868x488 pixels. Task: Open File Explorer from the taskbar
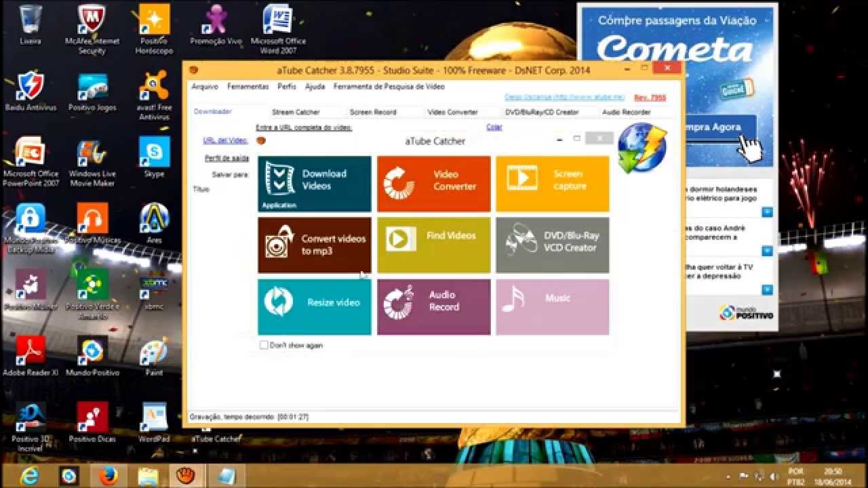pos(147,476)
